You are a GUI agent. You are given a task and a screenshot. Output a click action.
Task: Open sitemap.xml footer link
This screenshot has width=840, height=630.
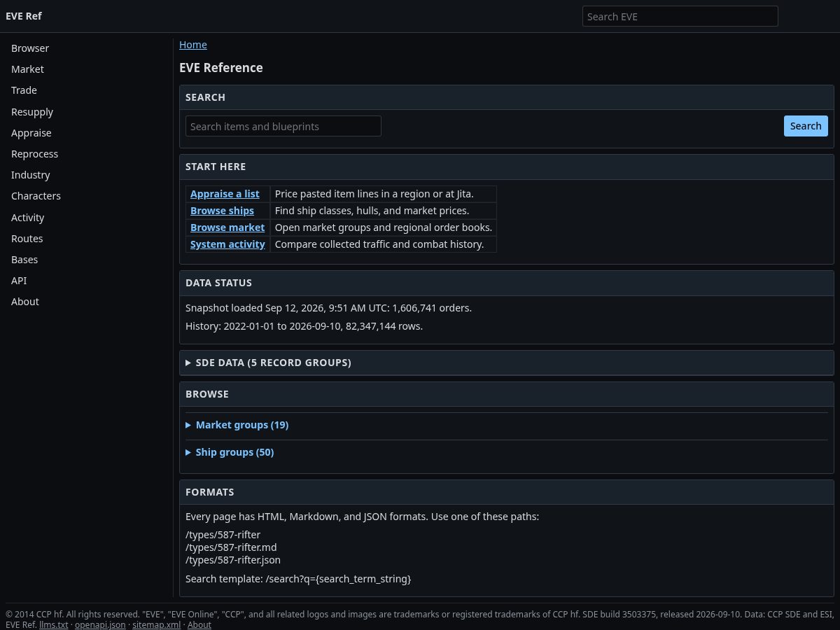pyautogui.click(x=156, y=624)
